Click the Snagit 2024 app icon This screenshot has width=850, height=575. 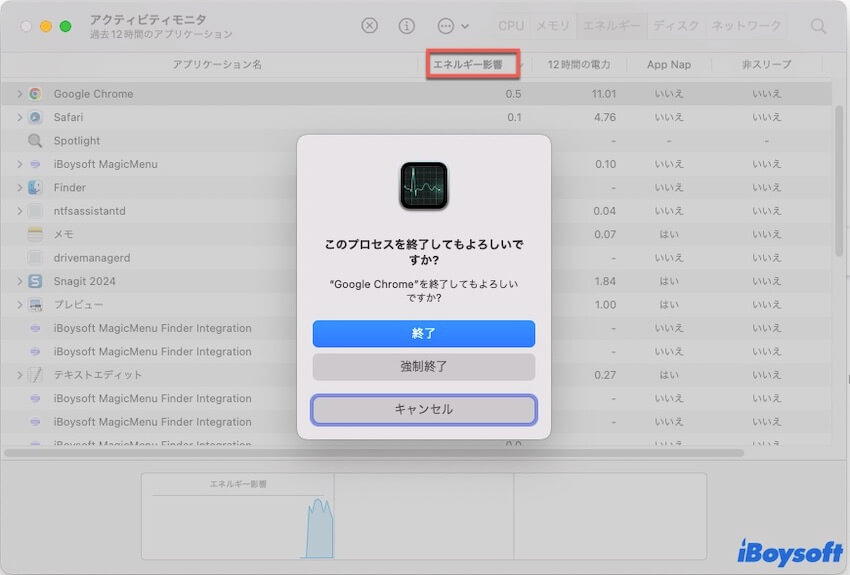(35, 281)
